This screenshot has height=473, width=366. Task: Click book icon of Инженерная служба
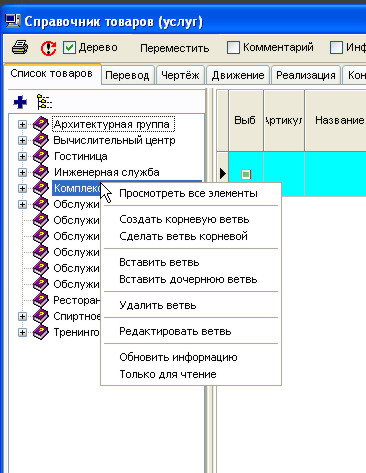[41, 172]
